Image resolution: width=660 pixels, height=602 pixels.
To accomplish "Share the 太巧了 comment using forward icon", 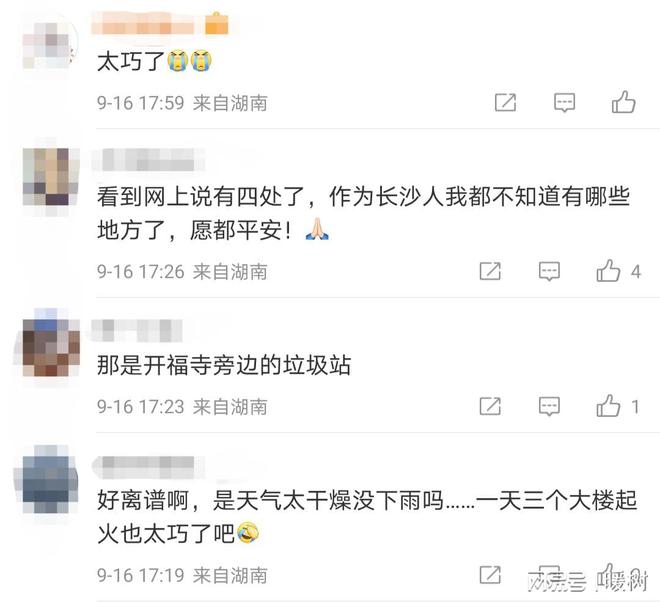I will [x=505, y=103].
